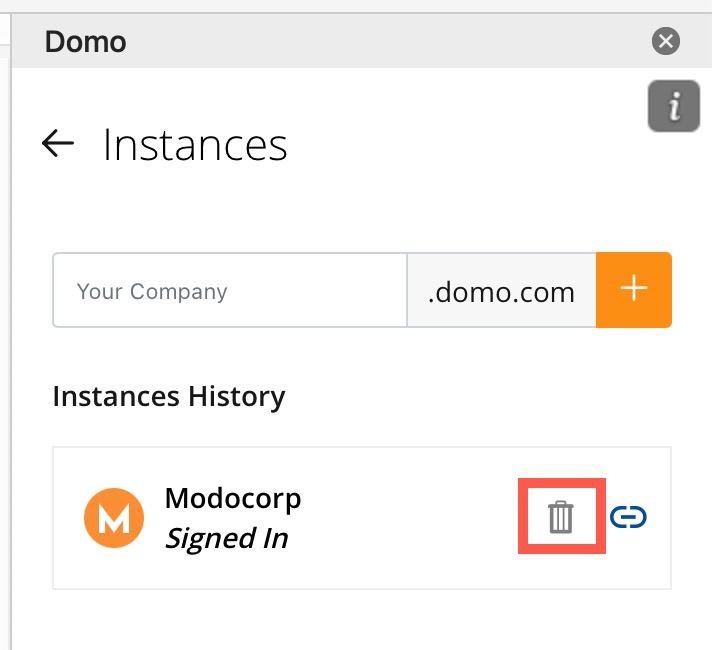The image size is (712, 650).
Task: Open the Modocorp link icon
Action: [628, 517]
